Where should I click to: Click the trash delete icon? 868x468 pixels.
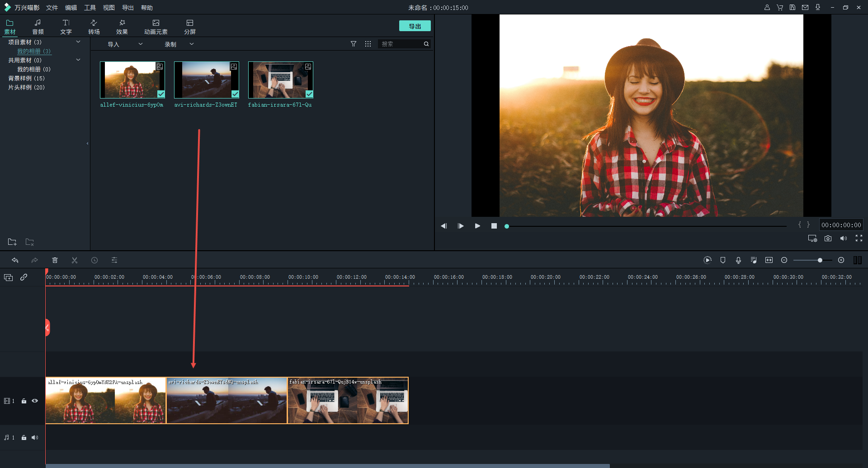(55, 260)
